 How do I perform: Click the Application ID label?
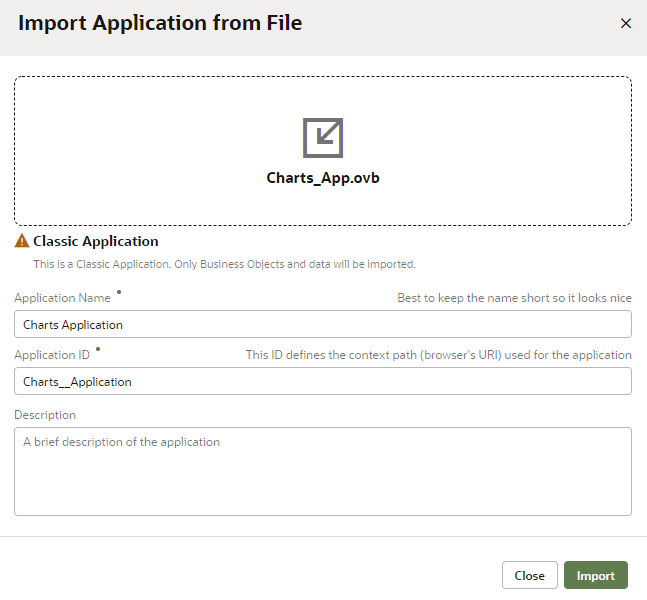pos(52,355)
